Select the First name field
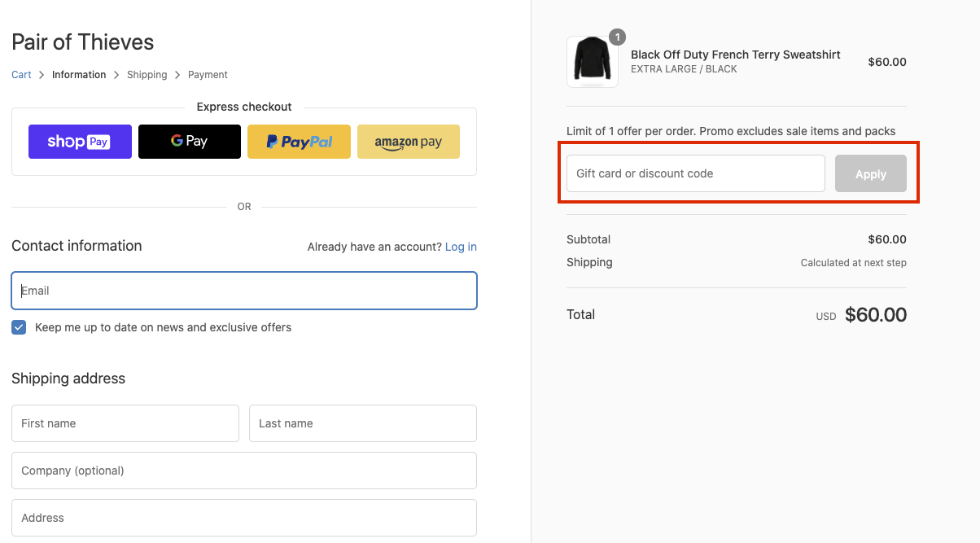980x543 pixels. [125, 423]
